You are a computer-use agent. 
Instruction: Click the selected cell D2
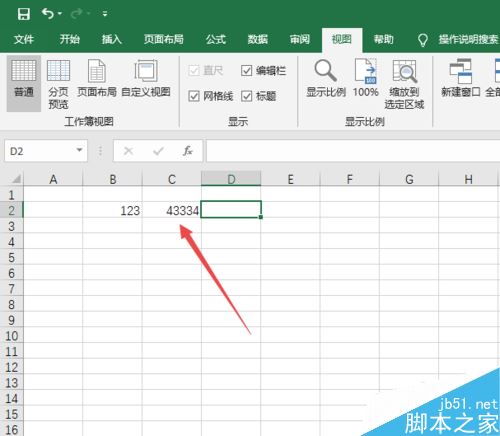pos(231,210)
